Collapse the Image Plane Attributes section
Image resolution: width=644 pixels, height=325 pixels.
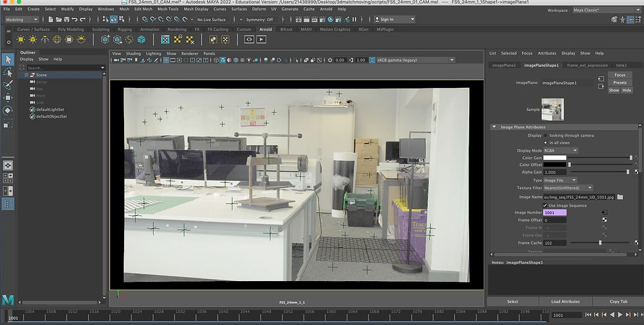[494, 127]
